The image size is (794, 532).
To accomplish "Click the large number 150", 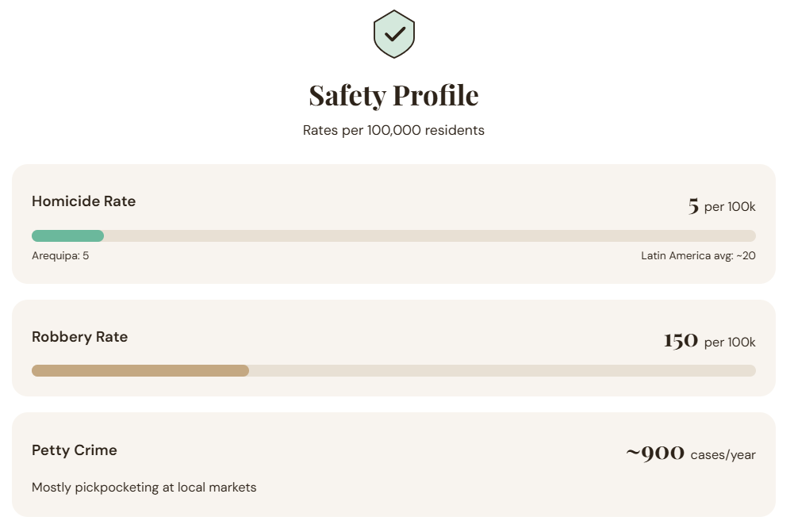I will tap(681, 341).
